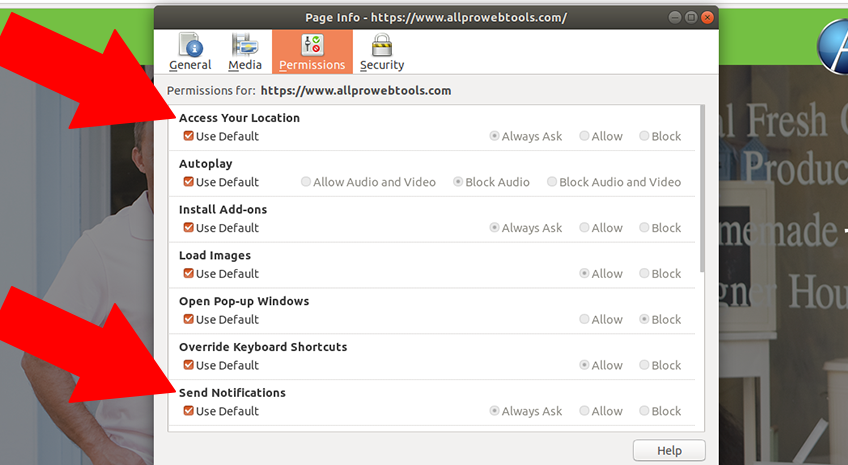Click the Permissions tab label
The image size is (848, 465).
pos(312,65)
